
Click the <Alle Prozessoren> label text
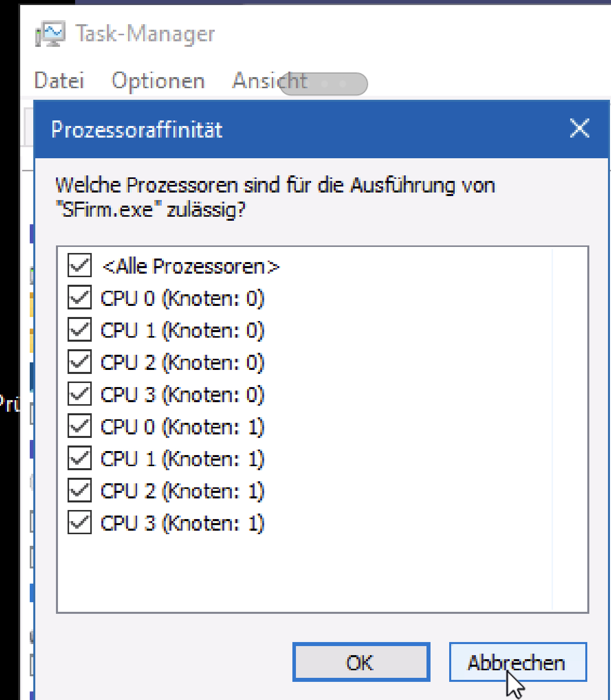coord(191,266)
